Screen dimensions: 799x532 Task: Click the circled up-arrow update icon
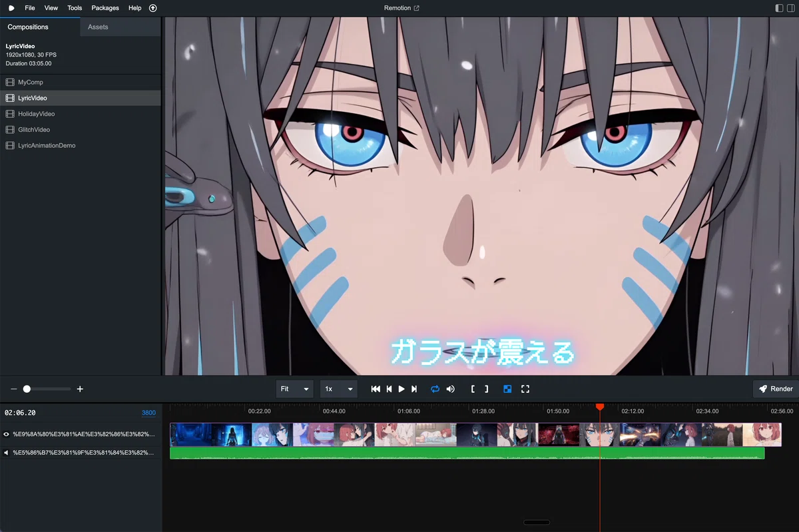153,8
